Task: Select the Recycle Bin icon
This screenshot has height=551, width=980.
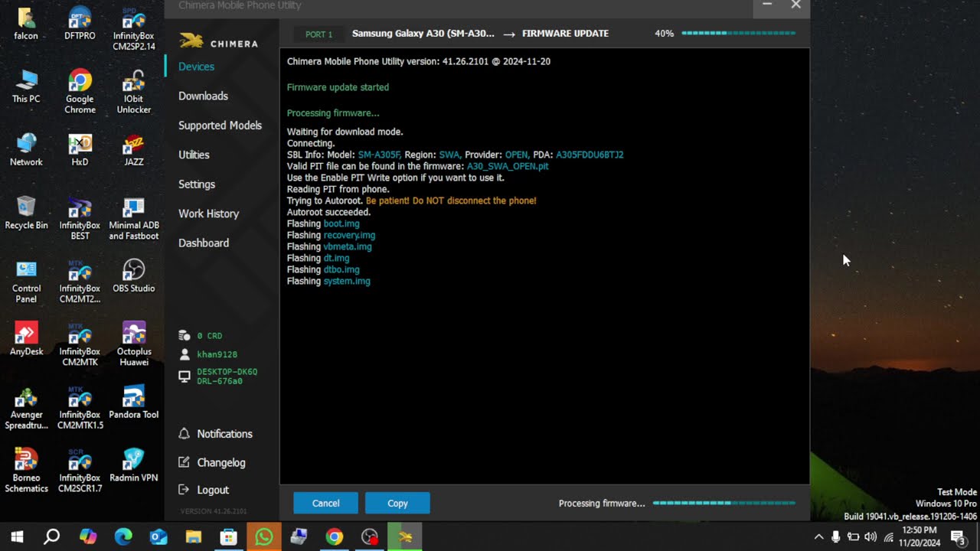Action: click(26, 213)
